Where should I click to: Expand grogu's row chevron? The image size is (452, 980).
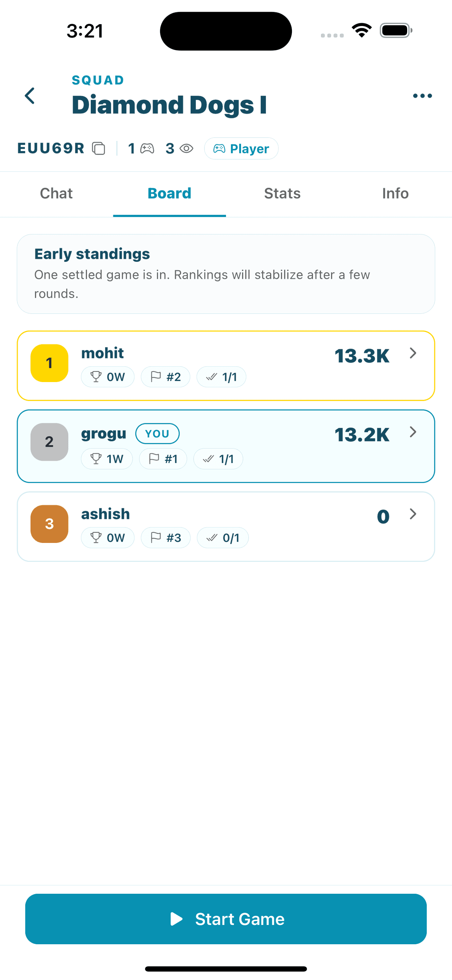coord(413,432)
